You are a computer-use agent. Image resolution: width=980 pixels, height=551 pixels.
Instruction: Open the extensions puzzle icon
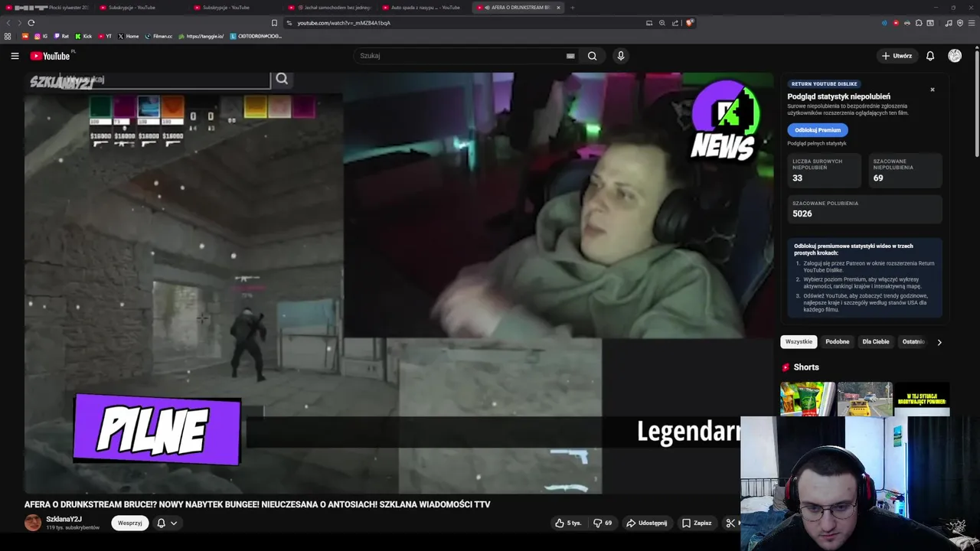click(x=919, y=23)
